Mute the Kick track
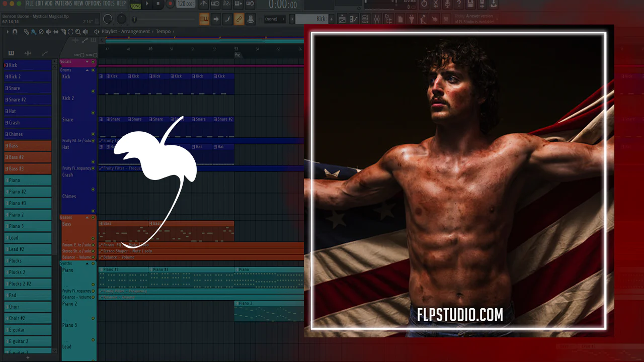 (93, 92)
